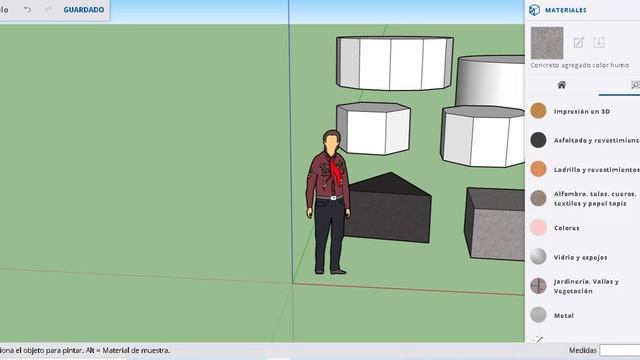
Task: Click the undo arrow icon
Action: point(27,9)
